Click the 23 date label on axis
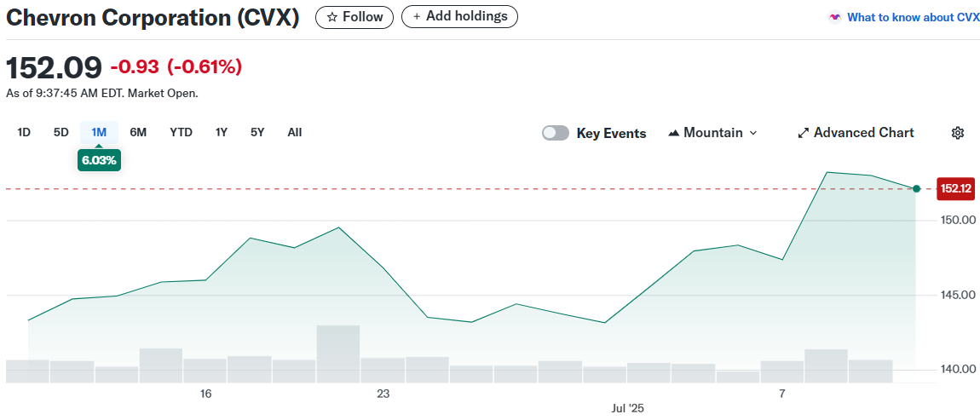The height and width of the screenshot is (420, 980). click(383, 394)
